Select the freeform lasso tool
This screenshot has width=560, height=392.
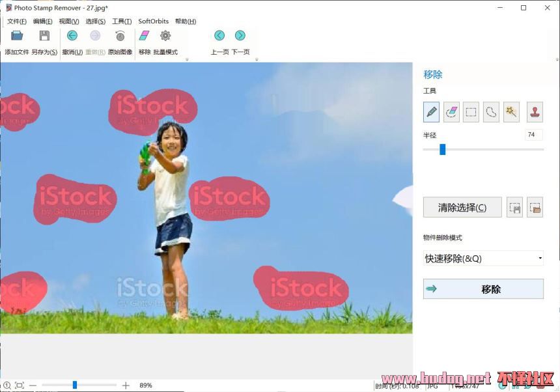[x=491, y=112]
